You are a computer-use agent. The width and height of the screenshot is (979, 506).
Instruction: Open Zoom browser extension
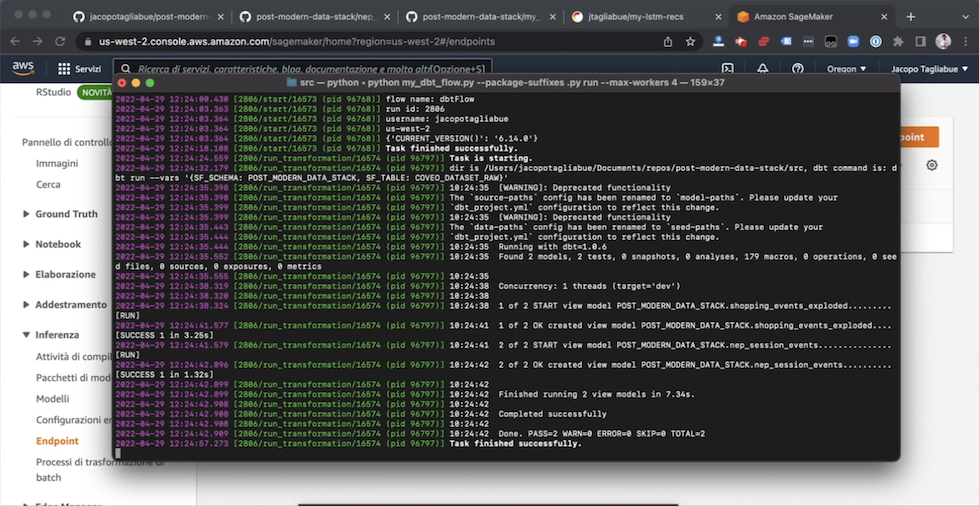853,41
